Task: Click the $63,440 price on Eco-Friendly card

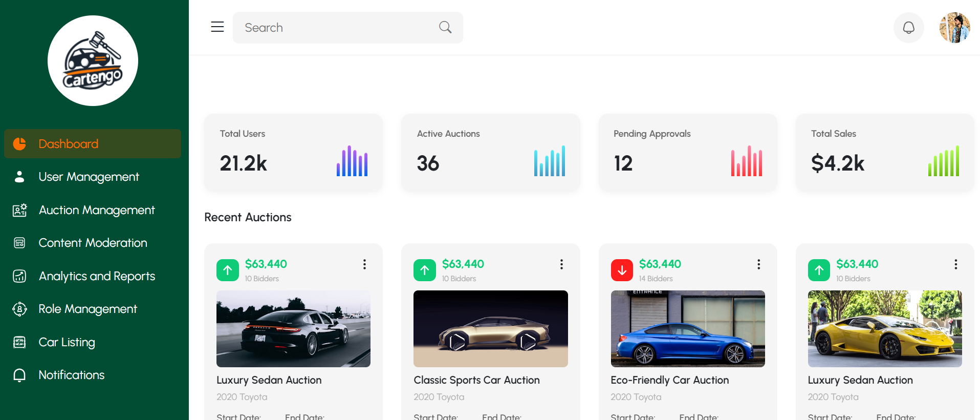Action: click(x=660, y=264)
